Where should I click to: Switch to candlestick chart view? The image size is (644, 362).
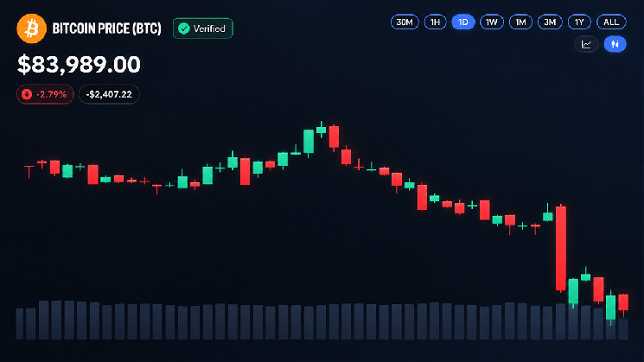pos(615,44)
